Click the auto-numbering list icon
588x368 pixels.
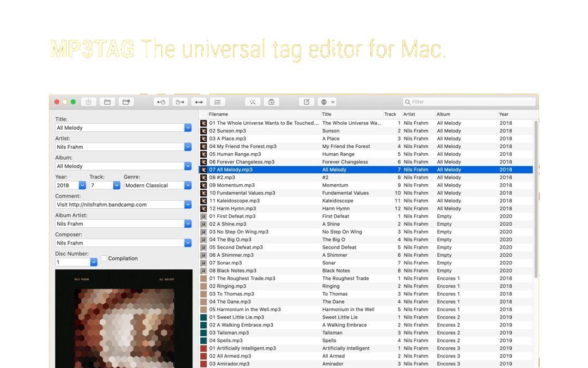217,102
